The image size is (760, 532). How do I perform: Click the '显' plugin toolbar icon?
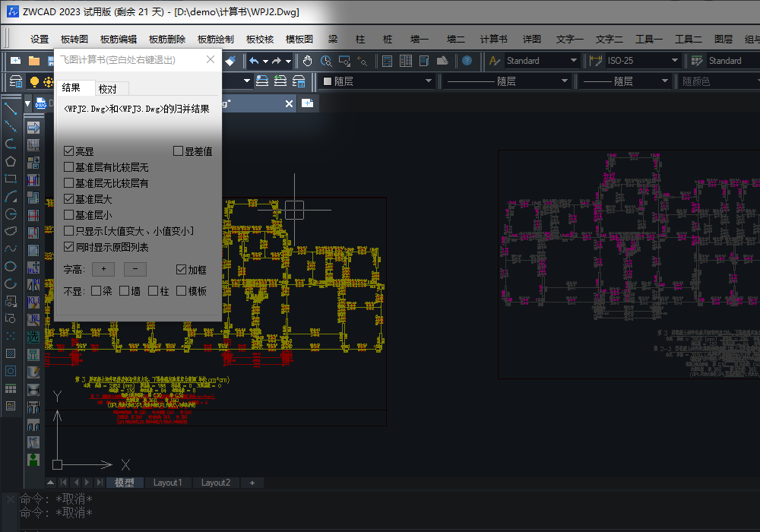click(x=33, y=354)
